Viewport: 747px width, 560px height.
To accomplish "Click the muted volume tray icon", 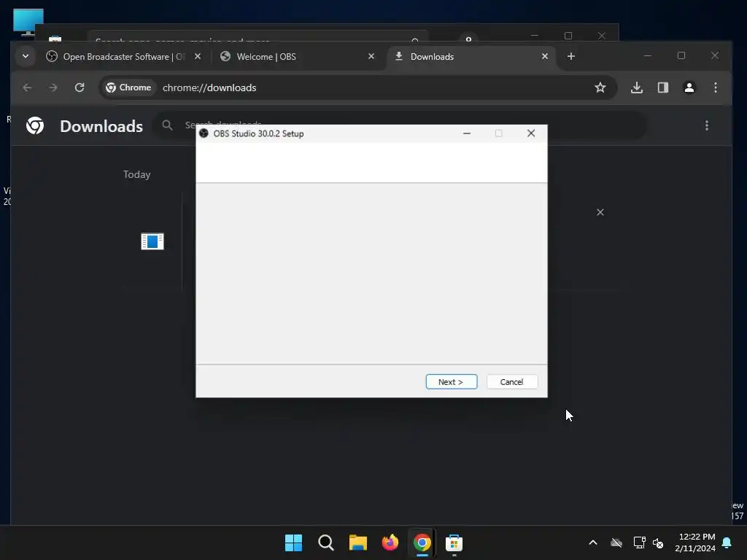I will coord(659,542).
